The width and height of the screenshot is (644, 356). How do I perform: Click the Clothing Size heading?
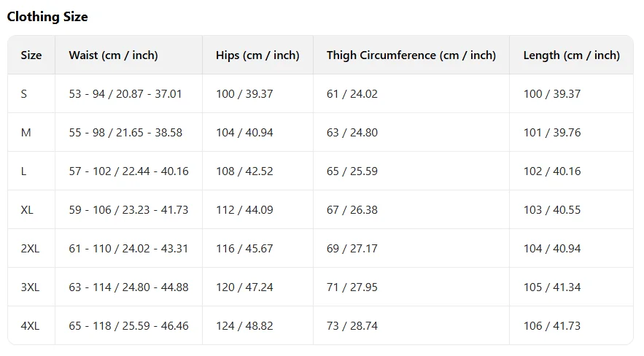click(47, 16)
